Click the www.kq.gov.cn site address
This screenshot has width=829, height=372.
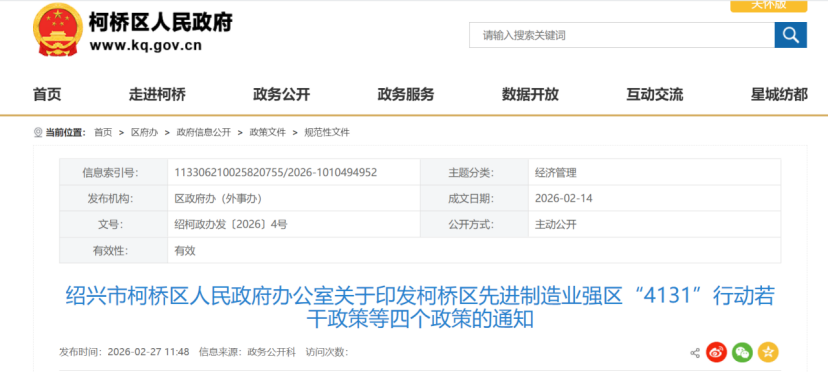coord(145,45)
